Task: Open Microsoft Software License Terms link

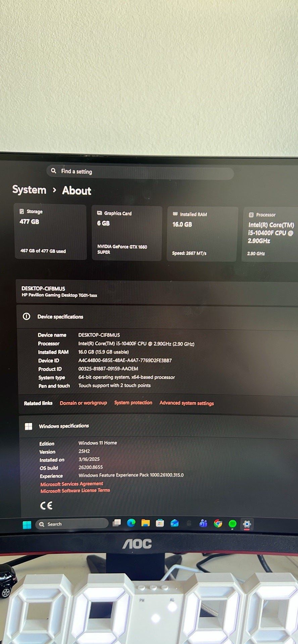Action: tap(75, 490)
